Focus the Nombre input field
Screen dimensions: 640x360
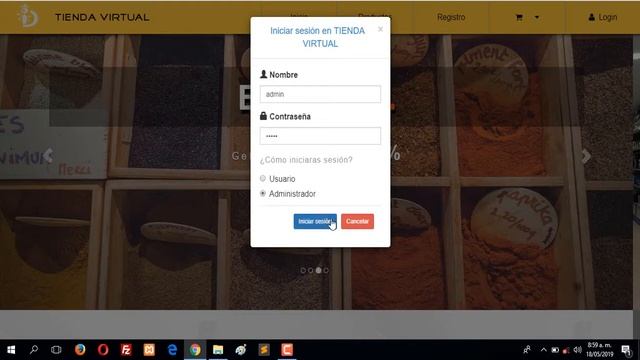click(320, 94)
